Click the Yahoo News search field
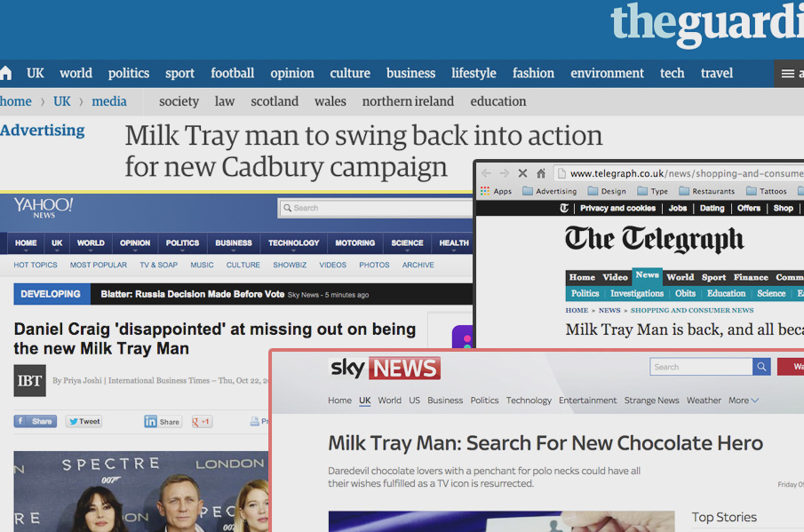The height and width of the screenshot is (532, 804). pyautogui.click(x=376, y=208)
